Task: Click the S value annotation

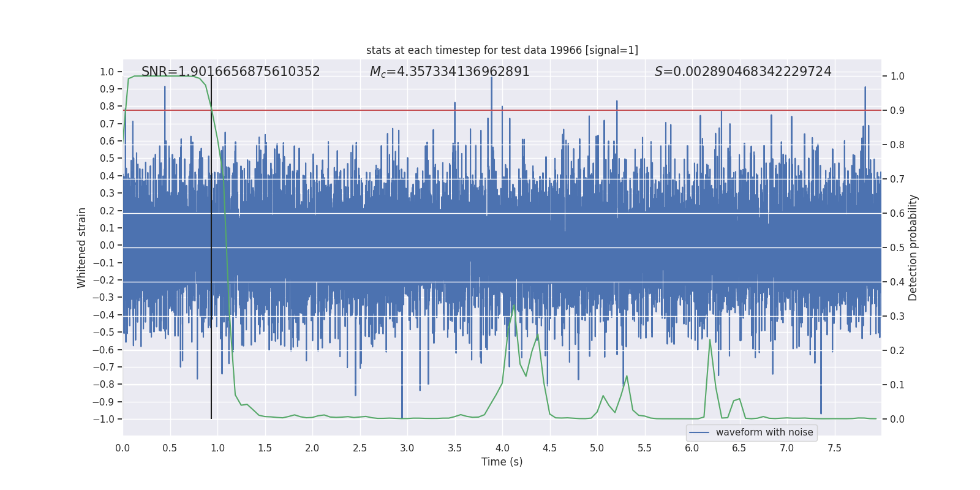Action: (743, 72)
